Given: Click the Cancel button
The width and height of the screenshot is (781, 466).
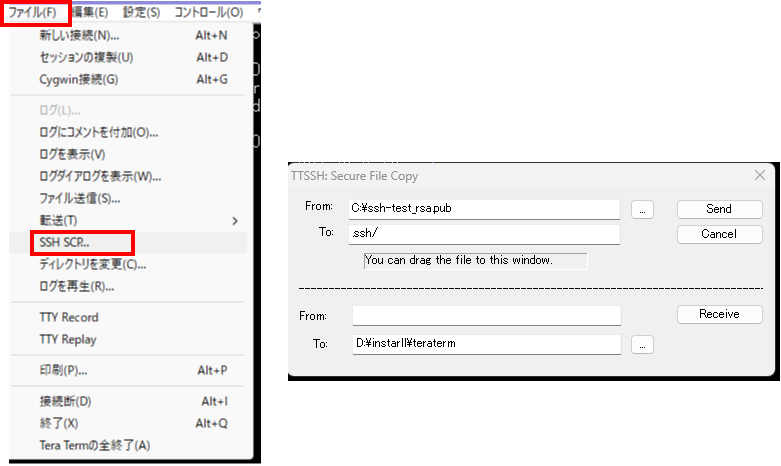Looking at the screenshot, I should pos(718,234).
